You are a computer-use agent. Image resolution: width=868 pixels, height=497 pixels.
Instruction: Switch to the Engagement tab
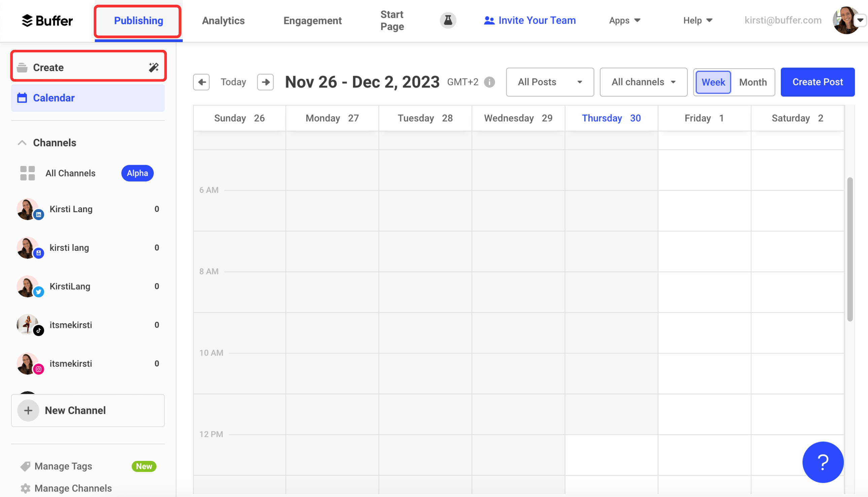tap(313, 20)
